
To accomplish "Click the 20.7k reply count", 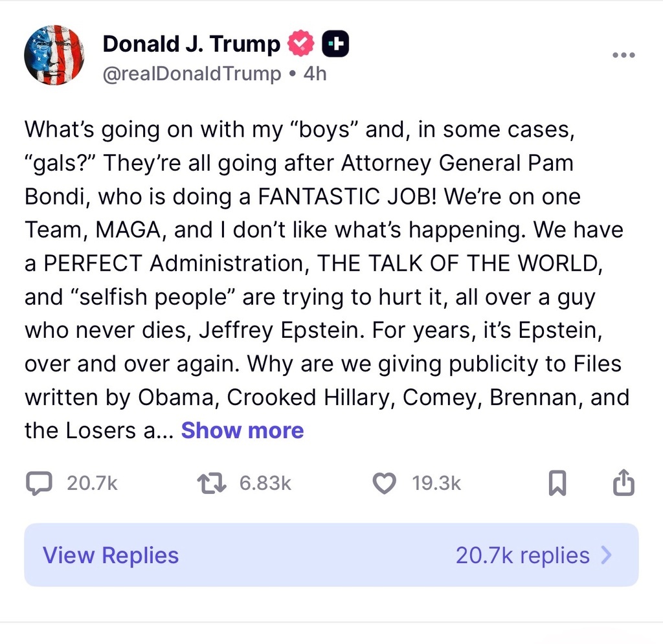I will (x=92, y=483).
